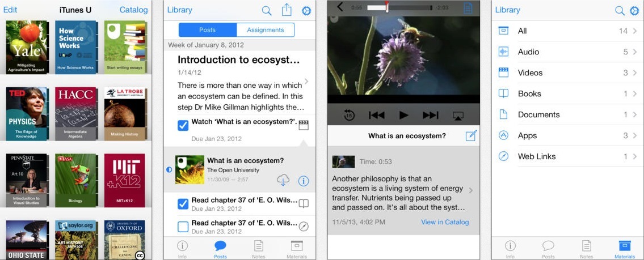This screenshot has height=260, width=644.
Task: Skip to previous track in video player
Action: point(376,115)
